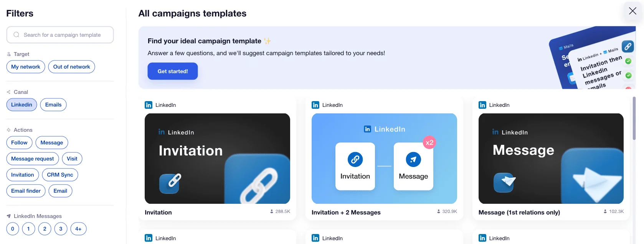This screenshot has height=244, width=644.
Task: Click the LinkedIn Messages paper plane icon
Action: 9,216
